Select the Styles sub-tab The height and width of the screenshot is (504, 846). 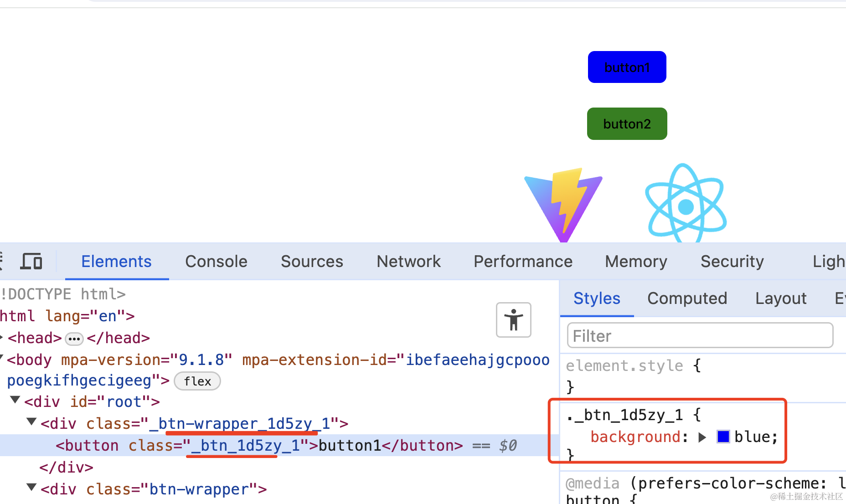[597, 298]
